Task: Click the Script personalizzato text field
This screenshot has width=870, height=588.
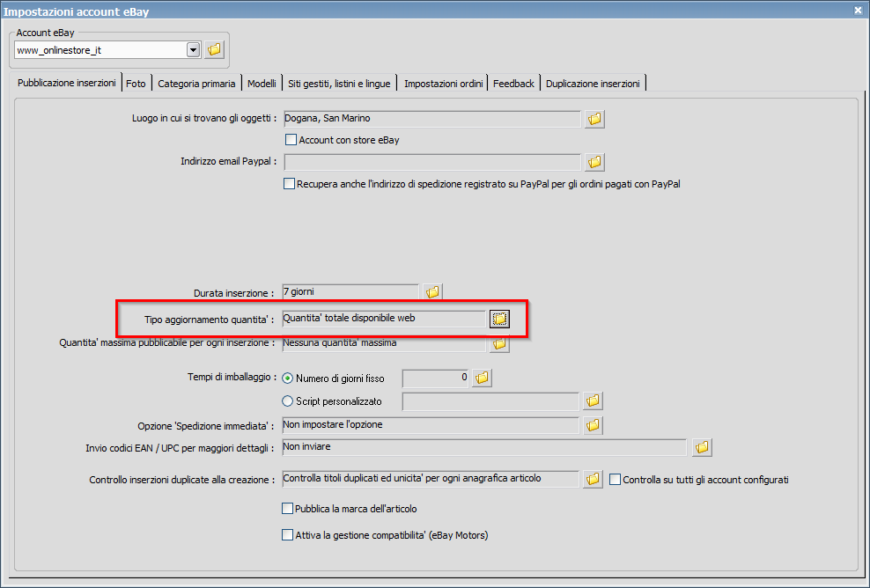Action: (490, 401)
